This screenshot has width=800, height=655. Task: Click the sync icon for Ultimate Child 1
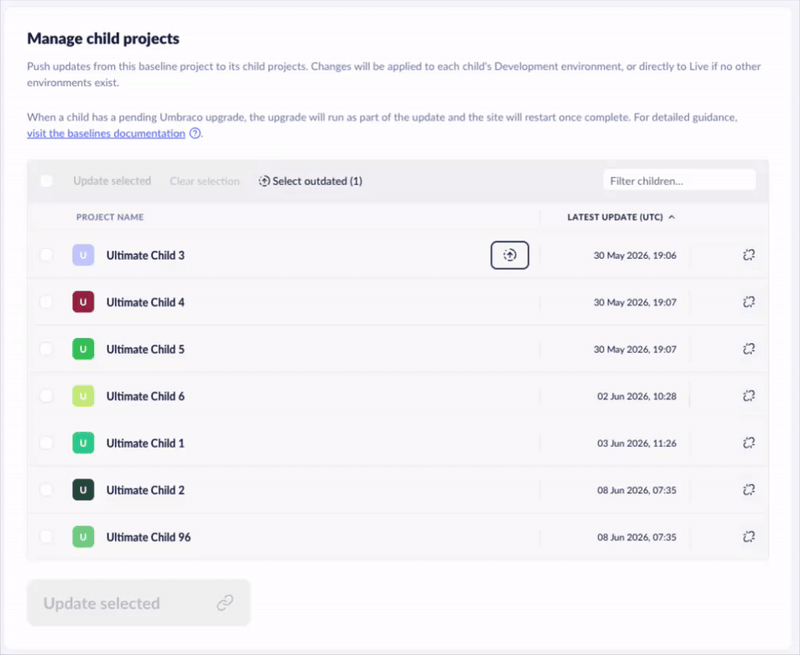pyautogui.click(x=748, y=443)
